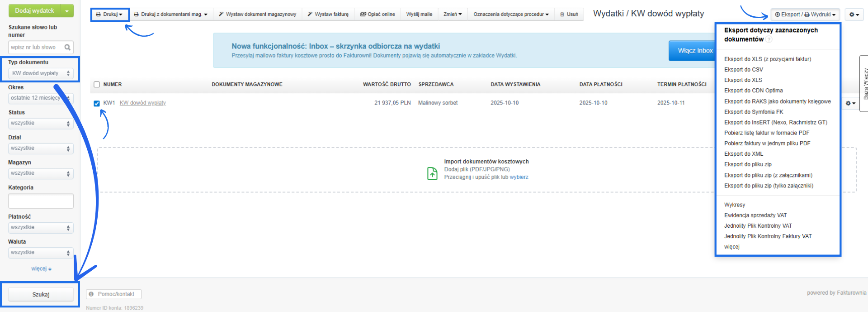The width and height of the screenshot is (868, 316).
Task: Click więcej in the export menu
Action: [x=732, y=247]
